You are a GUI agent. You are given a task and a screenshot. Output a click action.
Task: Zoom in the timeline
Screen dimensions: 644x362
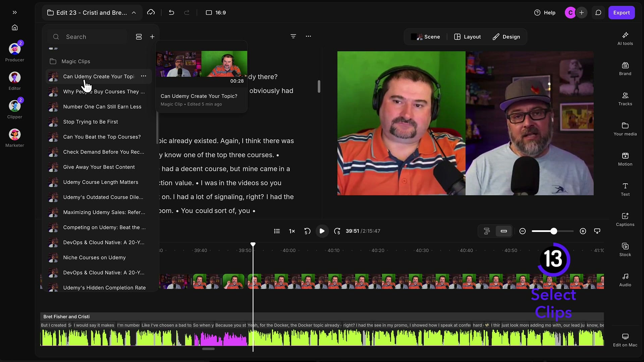coord(583,231)
